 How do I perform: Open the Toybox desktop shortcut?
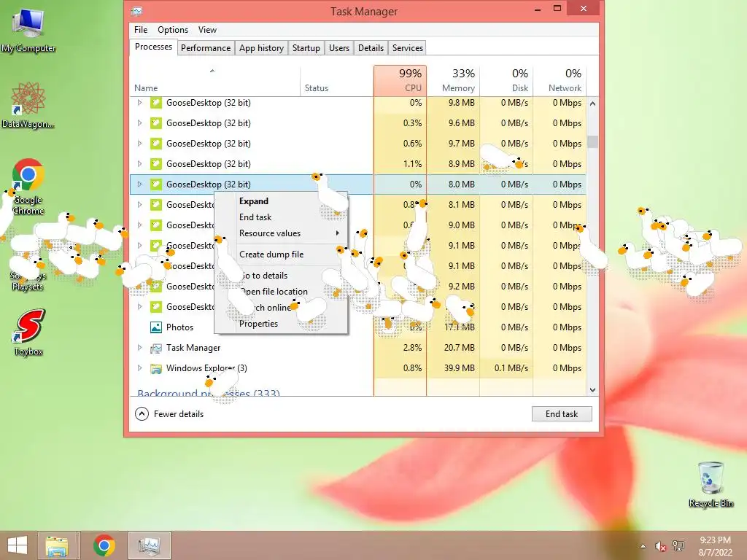click(x=28, y=332)
